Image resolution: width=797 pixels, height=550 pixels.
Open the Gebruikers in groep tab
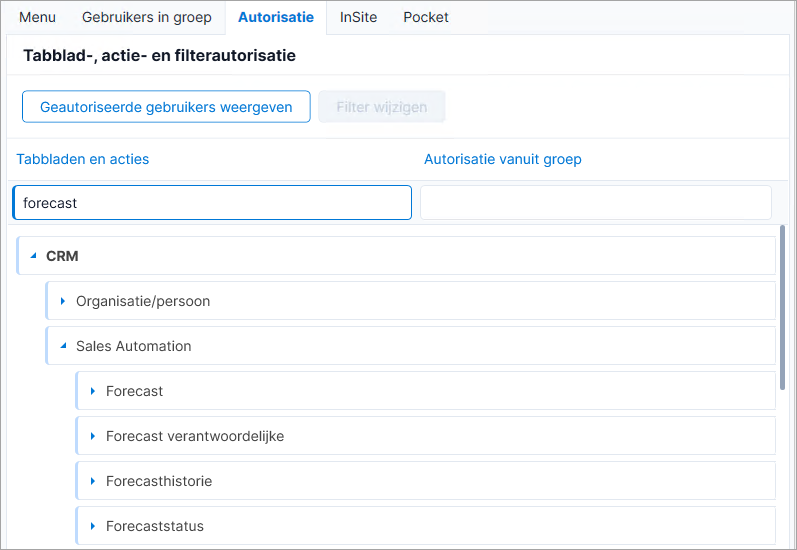[x=146, y=17]
